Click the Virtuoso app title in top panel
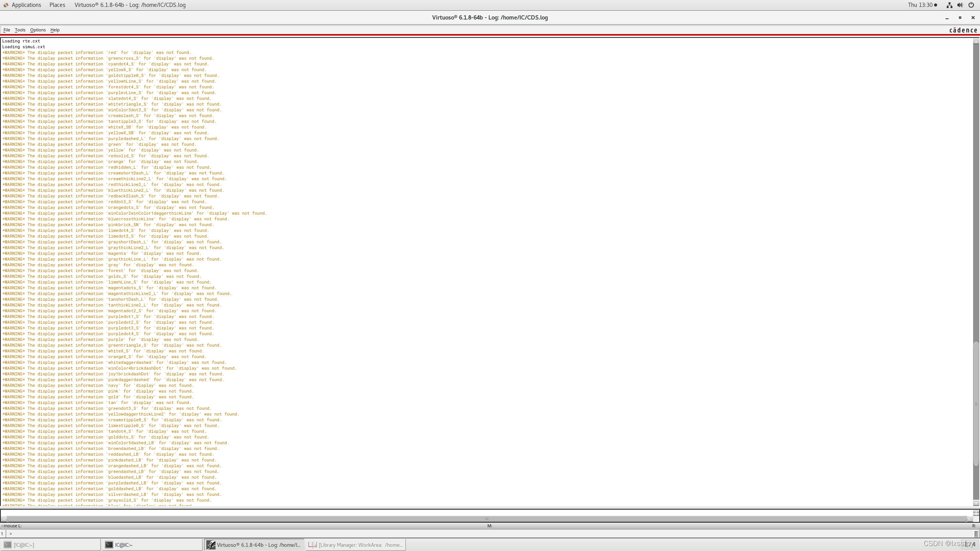 click(x=130, y=5)
